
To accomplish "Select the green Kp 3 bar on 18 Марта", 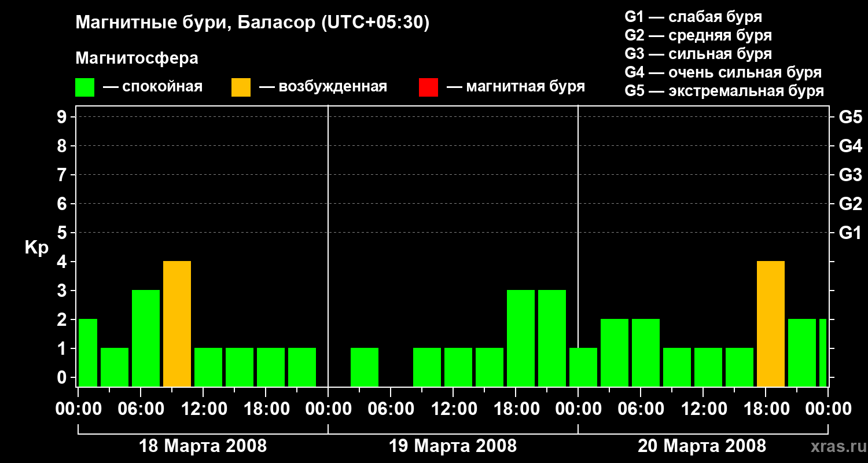I will (x=146, y=339).
